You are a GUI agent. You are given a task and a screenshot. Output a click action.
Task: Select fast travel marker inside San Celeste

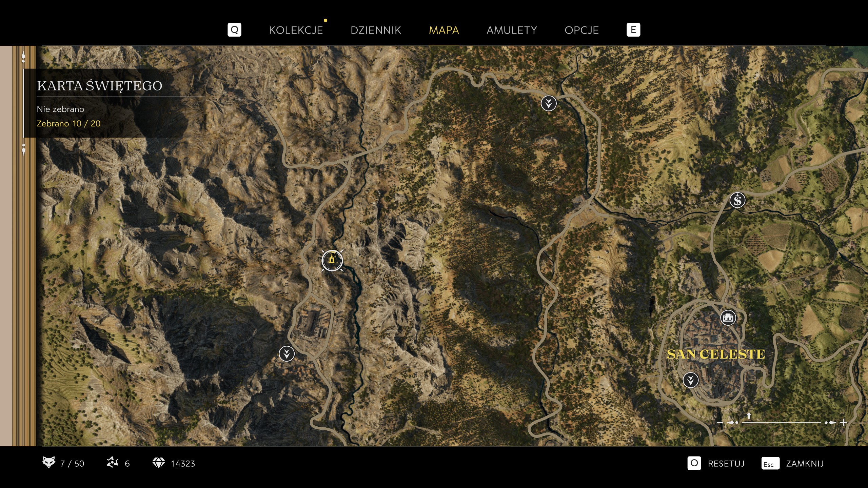[x=691, y=380]
